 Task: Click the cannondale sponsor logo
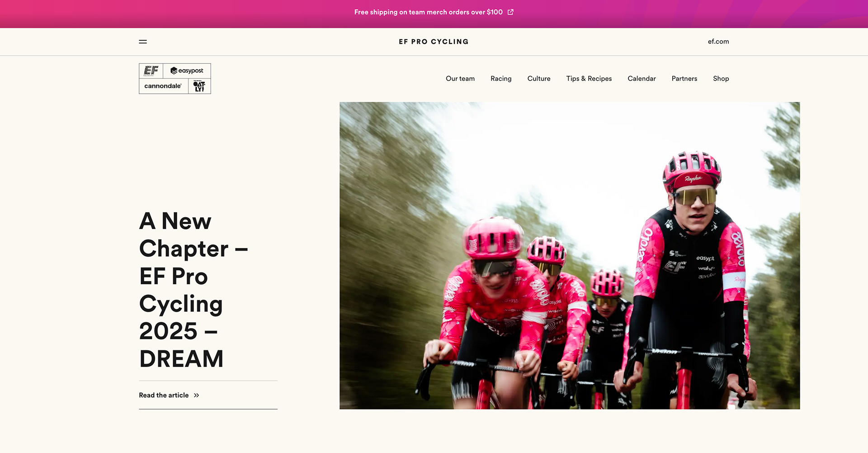[163, 86]
